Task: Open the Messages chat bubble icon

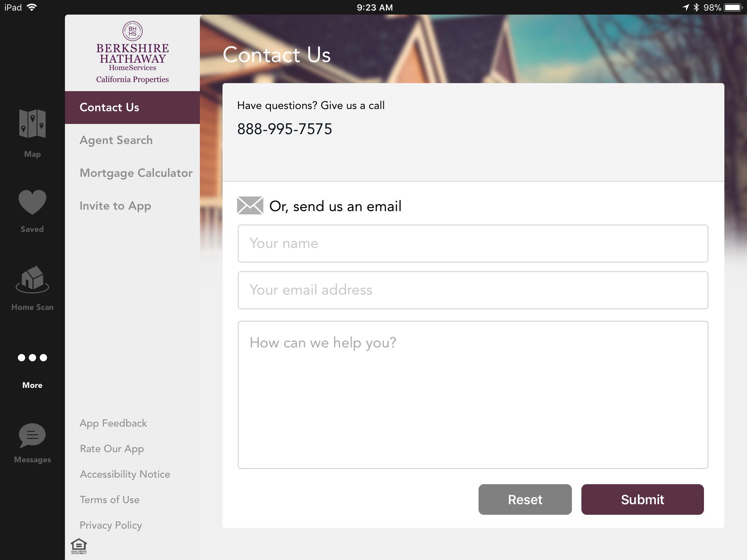Action: click(x=32, y=435)
